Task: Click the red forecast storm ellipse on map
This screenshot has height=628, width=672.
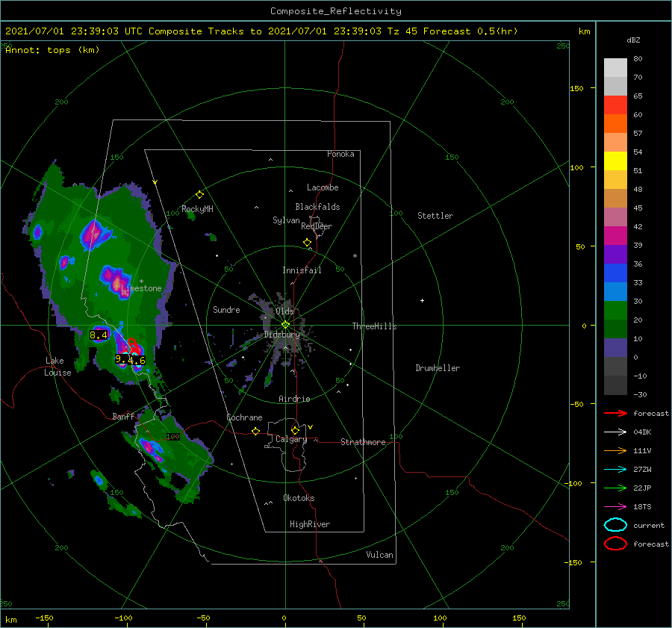Action: click(134, 346)
